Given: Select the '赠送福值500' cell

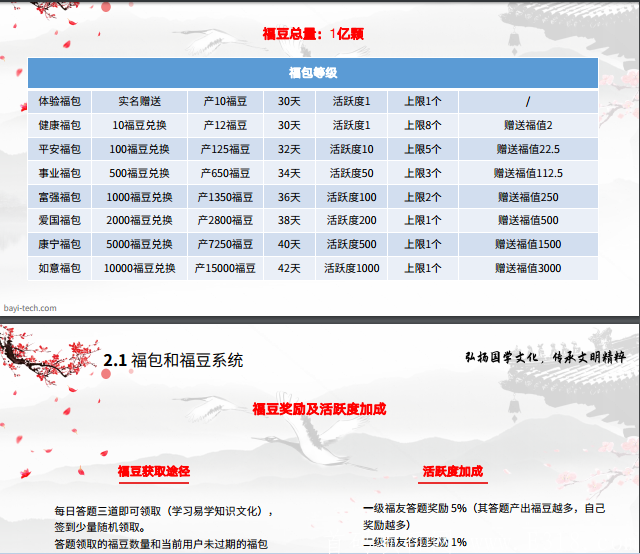Looking at the screenshot, I should click(x=528, y=220).
